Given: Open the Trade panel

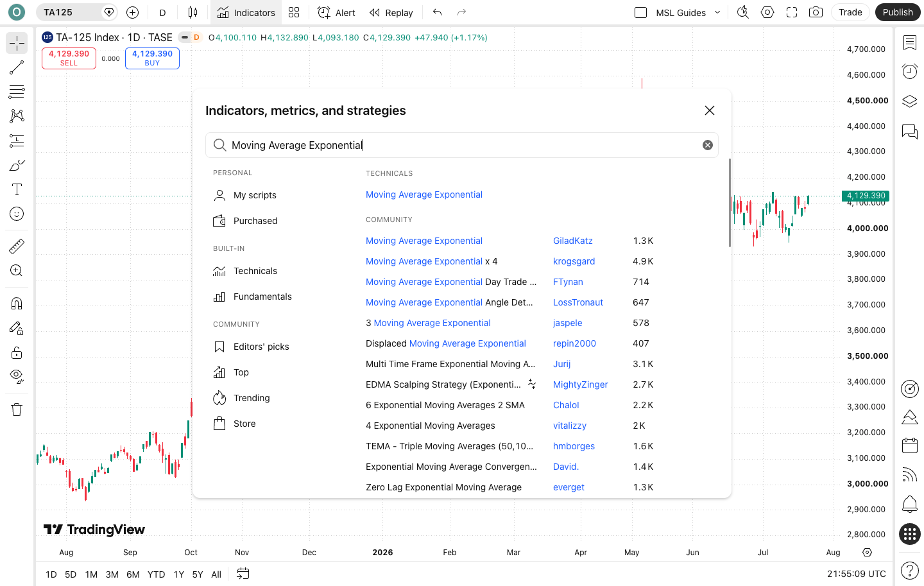Looking at the screenshot, I should pyautogui.click(x=850, y=12).
